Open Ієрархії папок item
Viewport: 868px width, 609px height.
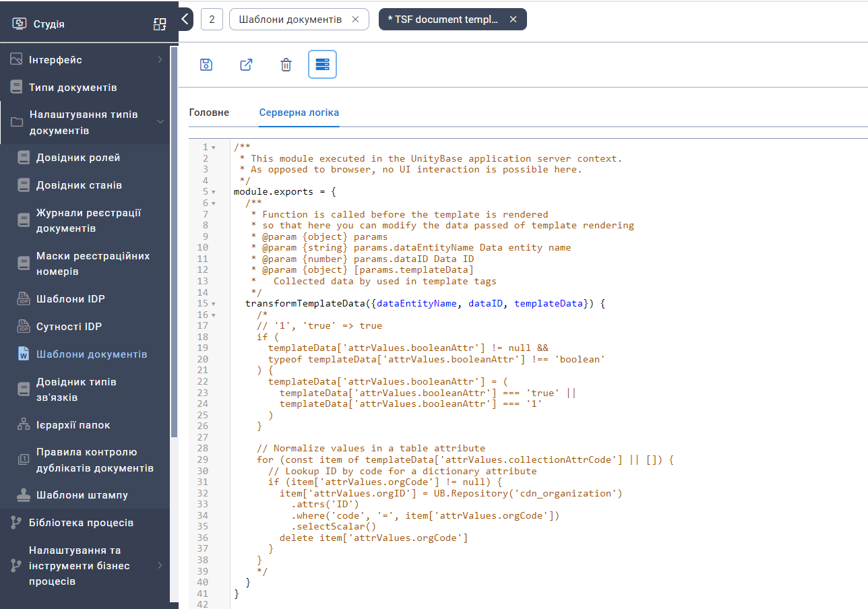coord(73,425)
